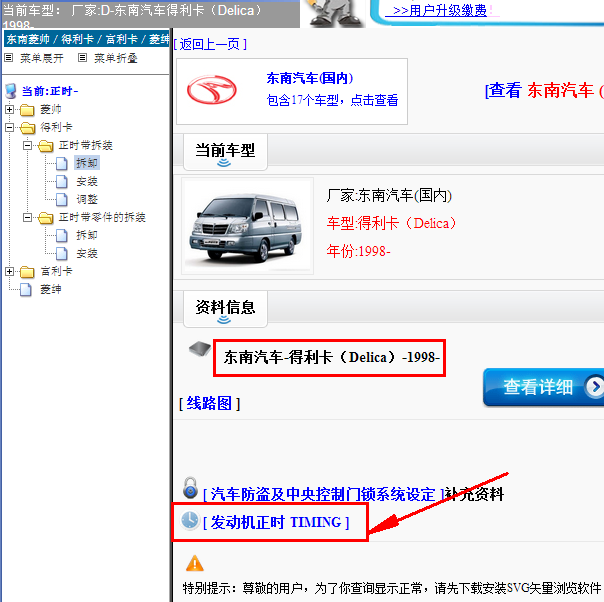The width and height of the screenshot is (604, 602).
Task: Select 拆卸 under 正时带零件的拆装
Action: pyautogui.click(x=87, y=235)
